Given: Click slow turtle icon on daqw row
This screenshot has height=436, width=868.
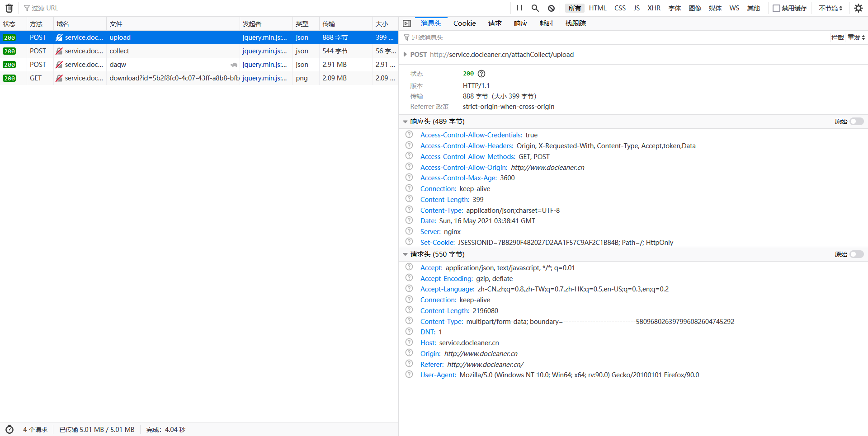Looking at the screenshot, I should 234,65.
